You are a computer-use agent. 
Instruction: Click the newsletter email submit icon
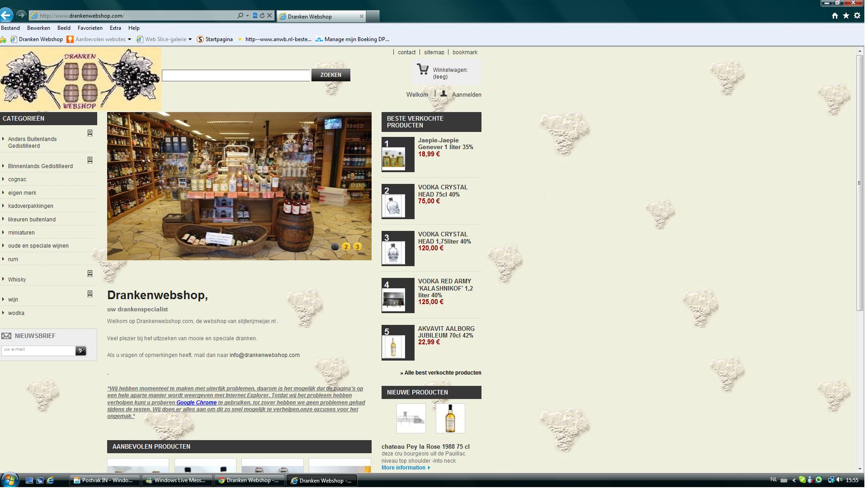pyautogui.click(x=81, y=351)
